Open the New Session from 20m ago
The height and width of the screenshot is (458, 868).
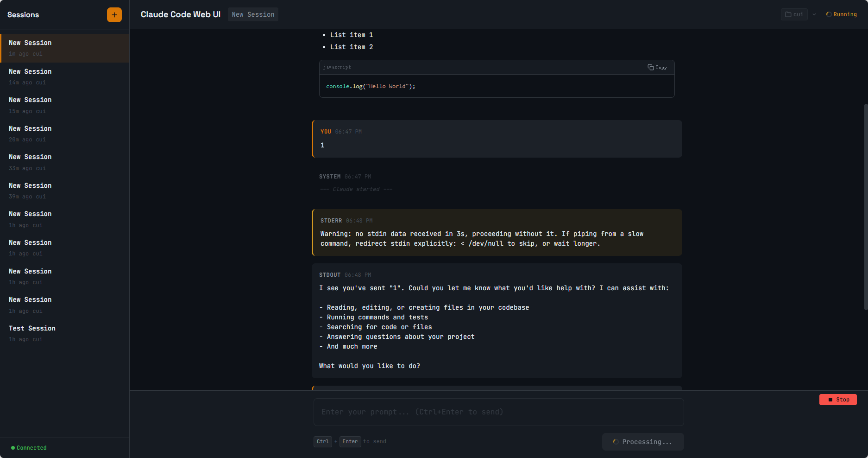pos(65,134)
